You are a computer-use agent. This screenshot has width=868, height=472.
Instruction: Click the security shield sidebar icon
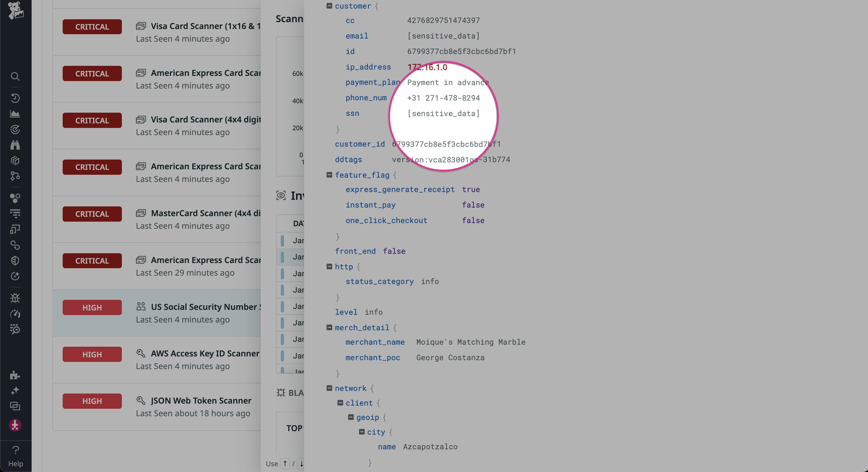(x=15, y=260)
